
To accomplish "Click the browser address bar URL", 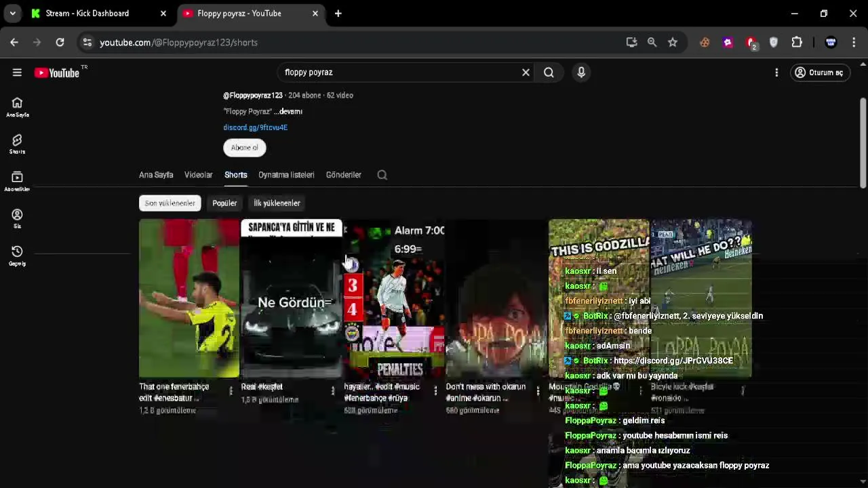I will pos(178,42).
